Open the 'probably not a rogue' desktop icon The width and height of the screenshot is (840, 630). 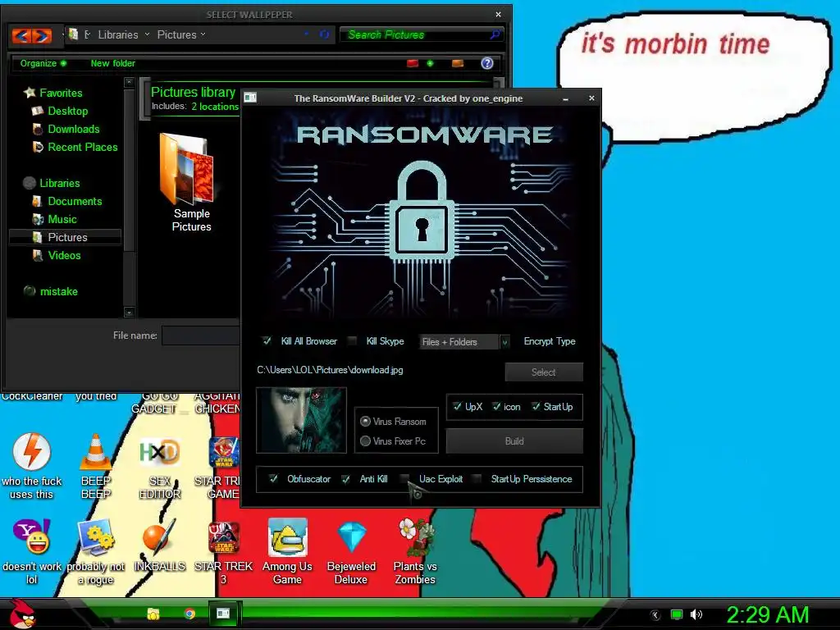point(96,552)
